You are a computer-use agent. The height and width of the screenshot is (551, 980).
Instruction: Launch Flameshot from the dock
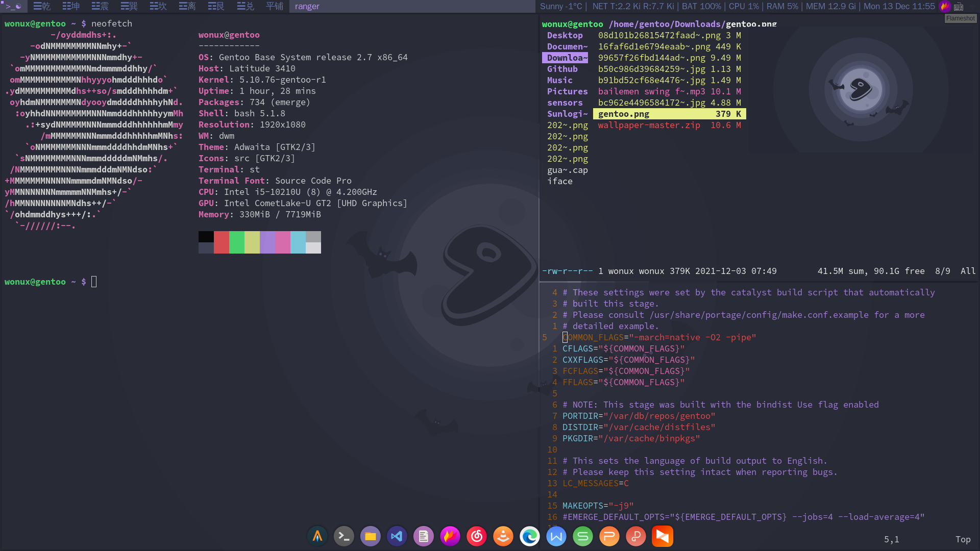[x=450, y=536]
